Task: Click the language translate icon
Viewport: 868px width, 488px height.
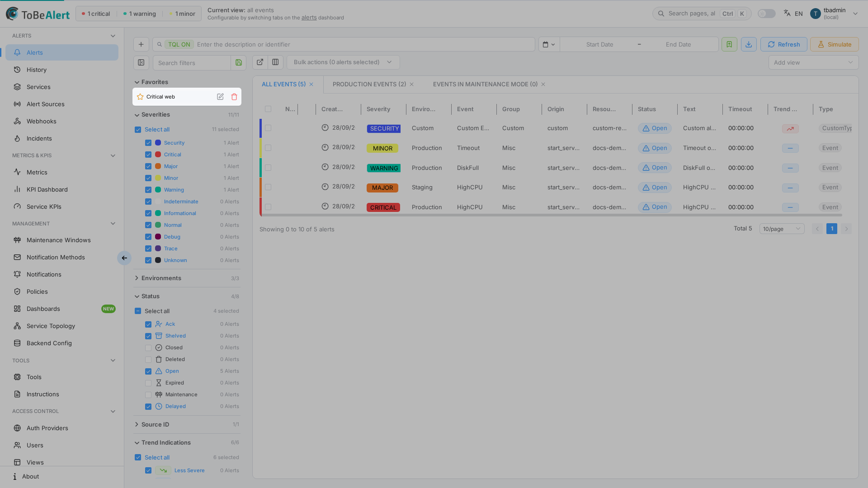Action: tap(787, 13)
